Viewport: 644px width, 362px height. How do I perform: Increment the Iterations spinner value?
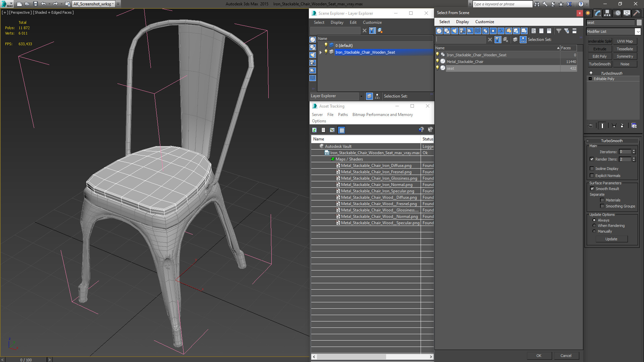tap(634, 150)
